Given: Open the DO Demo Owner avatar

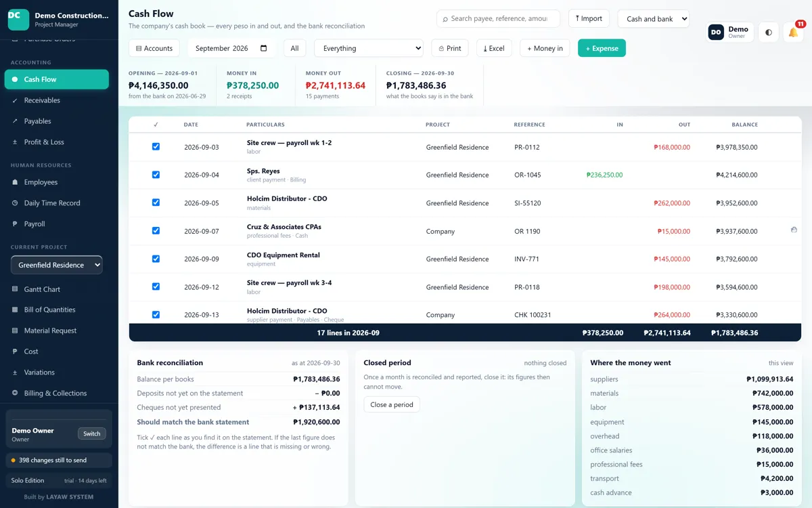Looking at the screenshot, I should [716, 32].
